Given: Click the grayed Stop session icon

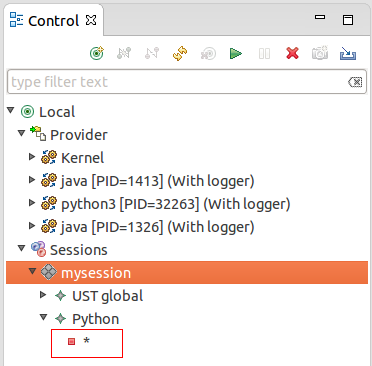Looking at the screenshot, I should click(264, 53).
